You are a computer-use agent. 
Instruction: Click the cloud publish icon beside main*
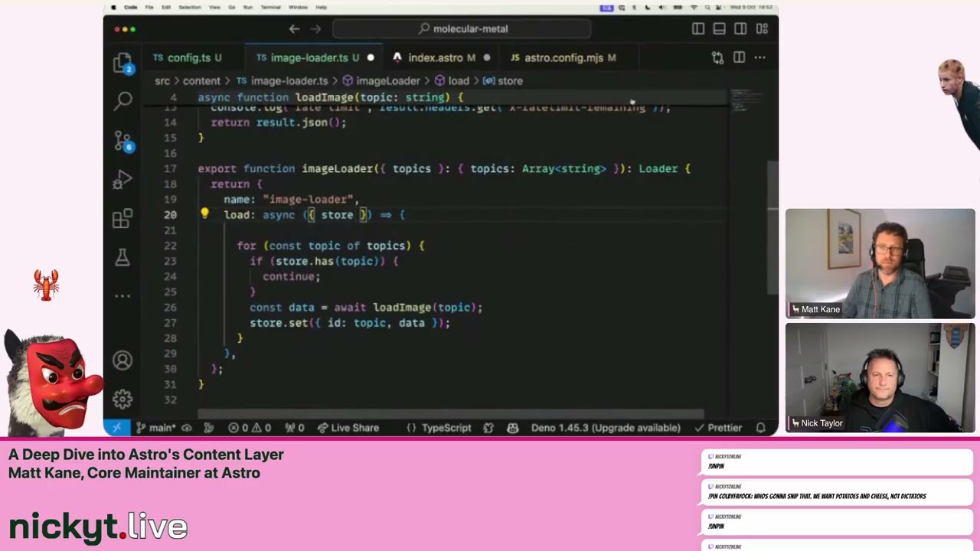click(188, 428)
